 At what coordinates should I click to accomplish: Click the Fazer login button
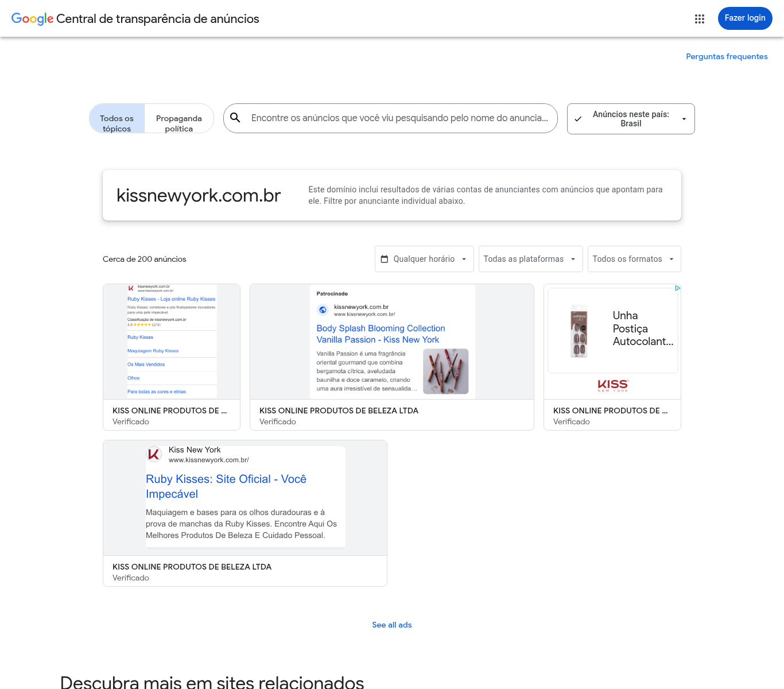745,18
